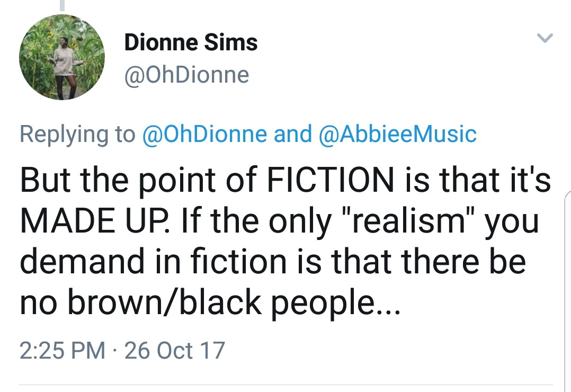The width and height of the screenshot is (571, 392).
Task: Click the word "and" between the mentions
Action: coord(292,134)
